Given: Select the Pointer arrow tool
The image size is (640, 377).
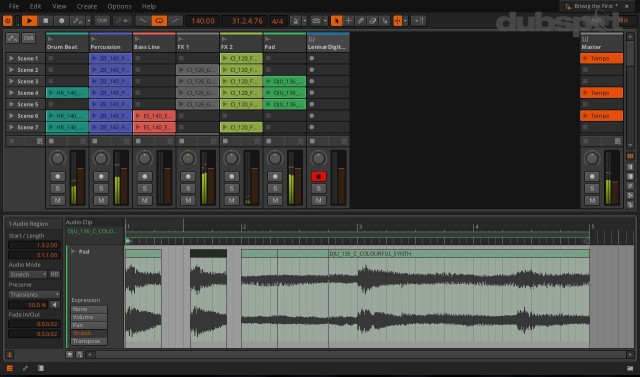Looking at the screenshot, I should [336, 20].
